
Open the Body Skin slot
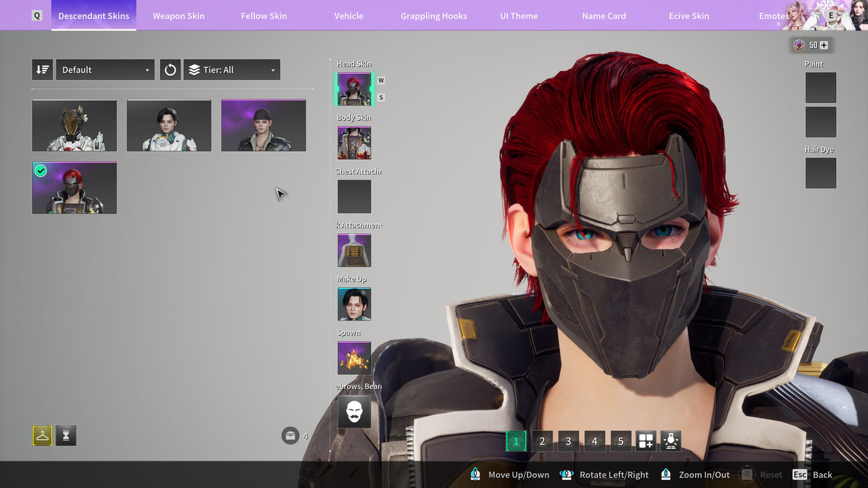pos(355,143)
